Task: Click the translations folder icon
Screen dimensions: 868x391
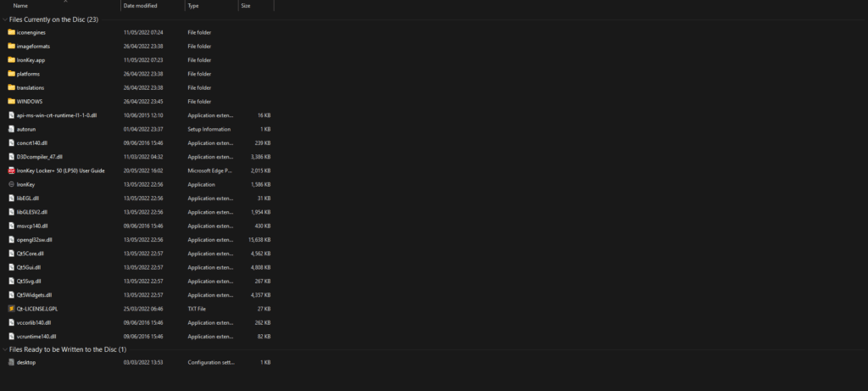Action: click(11, 87)
